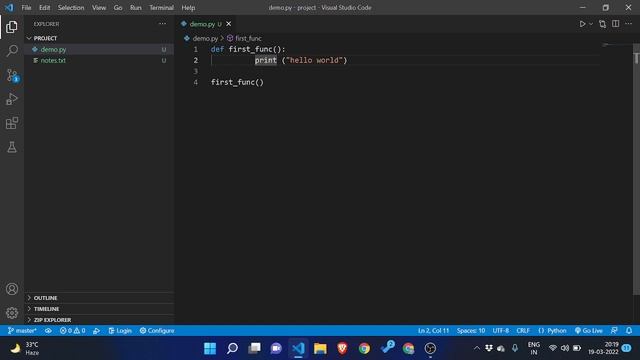Click the master branch in status bar
The height and width of the screenshot is (360, 640).
click(x=22, y=331)
